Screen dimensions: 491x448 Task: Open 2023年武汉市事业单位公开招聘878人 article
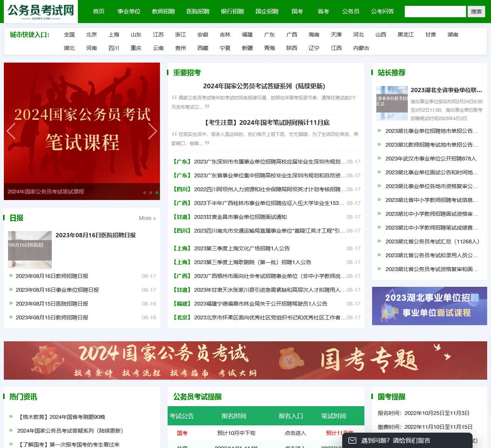pos(430,159)
